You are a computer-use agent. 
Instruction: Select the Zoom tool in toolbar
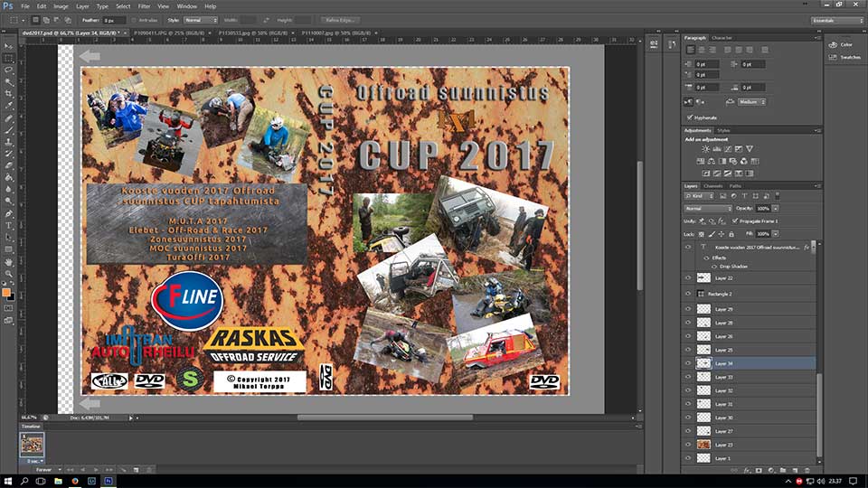point(9,274)
